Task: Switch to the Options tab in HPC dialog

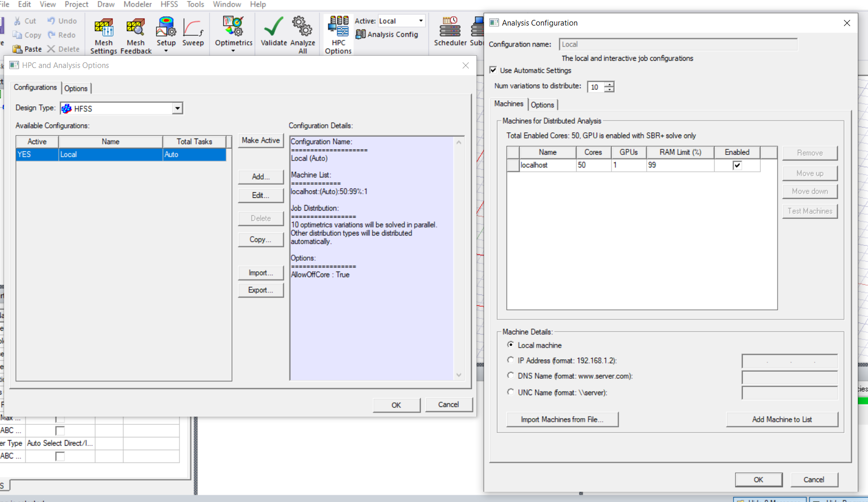Action: click(x=76, y=88)
